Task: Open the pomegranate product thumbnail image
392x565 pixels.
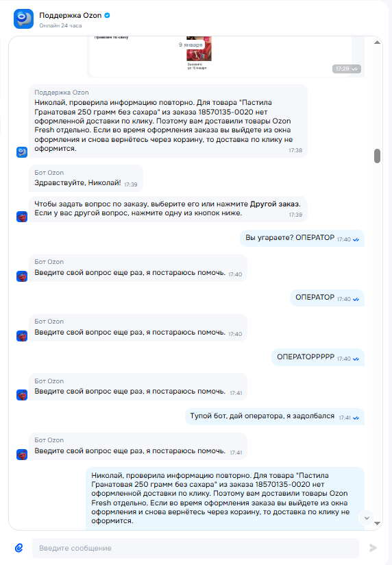Action: click(x=199, y=49)
